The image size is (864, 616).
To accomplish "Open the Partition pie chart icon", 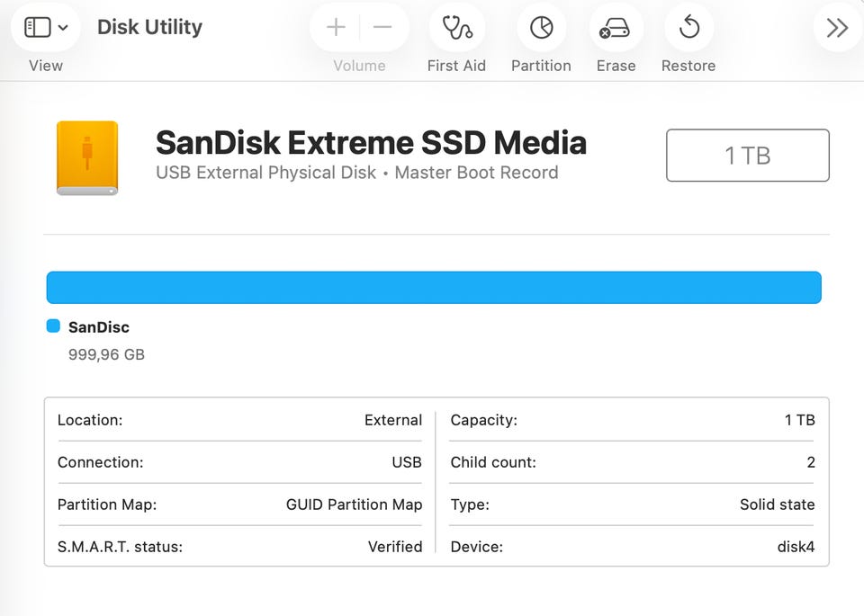I will [541, 28].
